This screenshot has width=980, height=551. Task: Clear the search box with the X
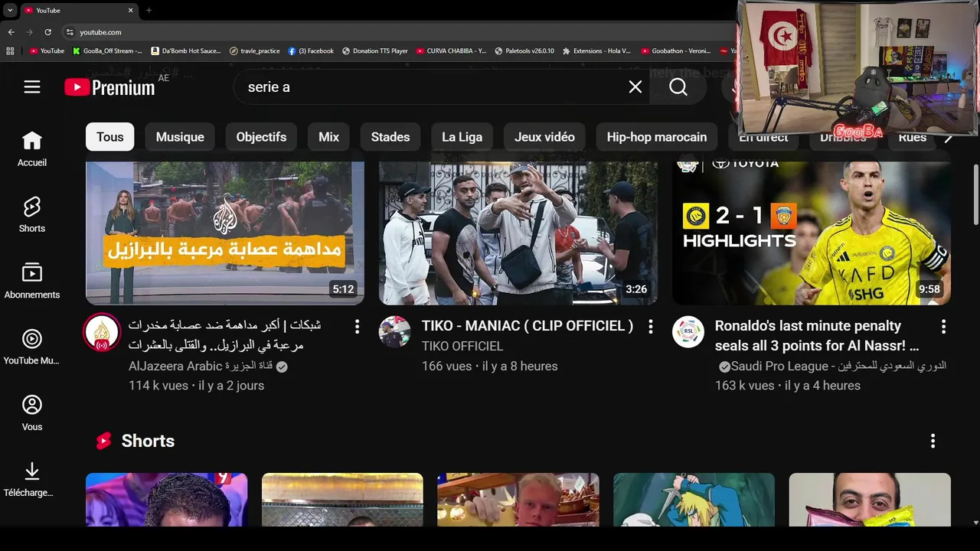(x=635, y=87)
